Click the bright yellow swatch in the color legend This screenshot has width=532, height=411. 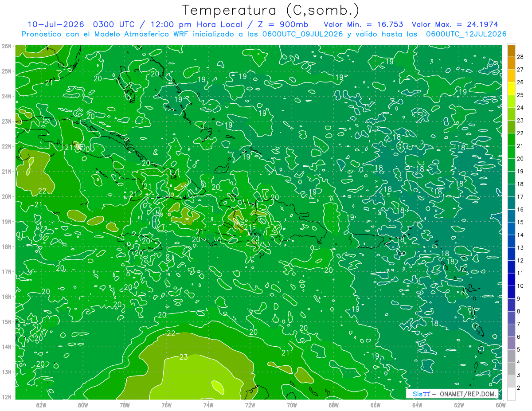click(511, 89)
